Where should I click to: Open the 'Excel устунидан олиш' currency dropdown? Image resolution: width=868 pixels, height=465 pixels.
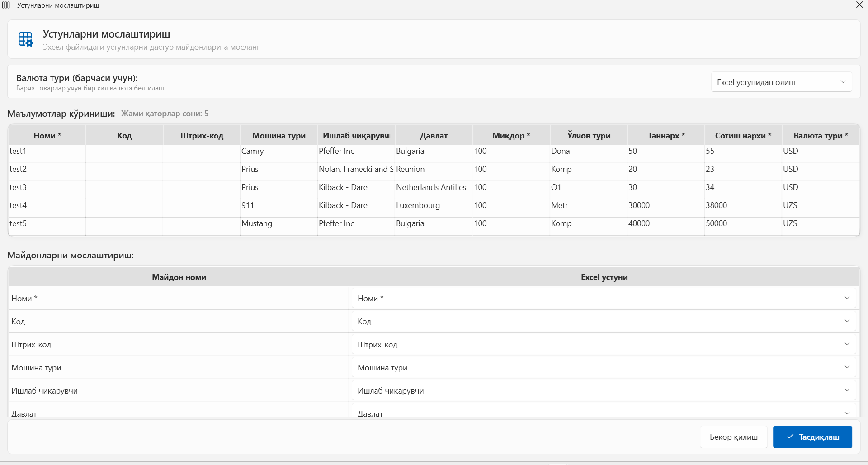pyautogui.click(x=781, y=82)
